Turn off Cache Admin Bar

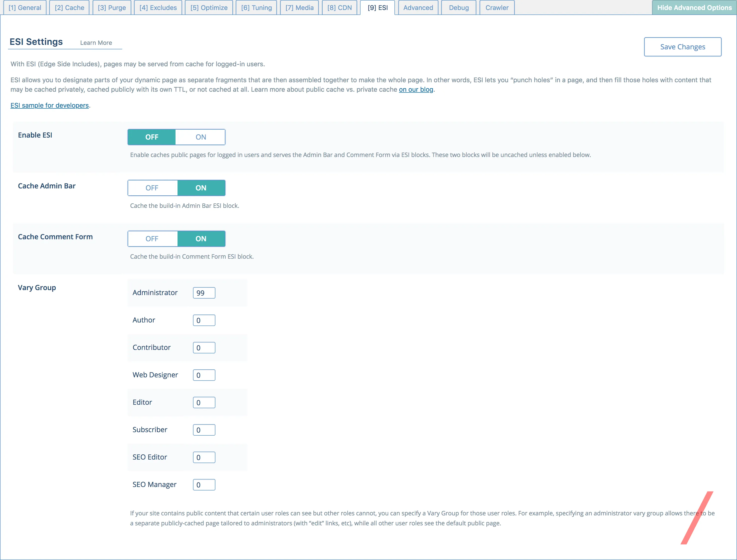152,188
